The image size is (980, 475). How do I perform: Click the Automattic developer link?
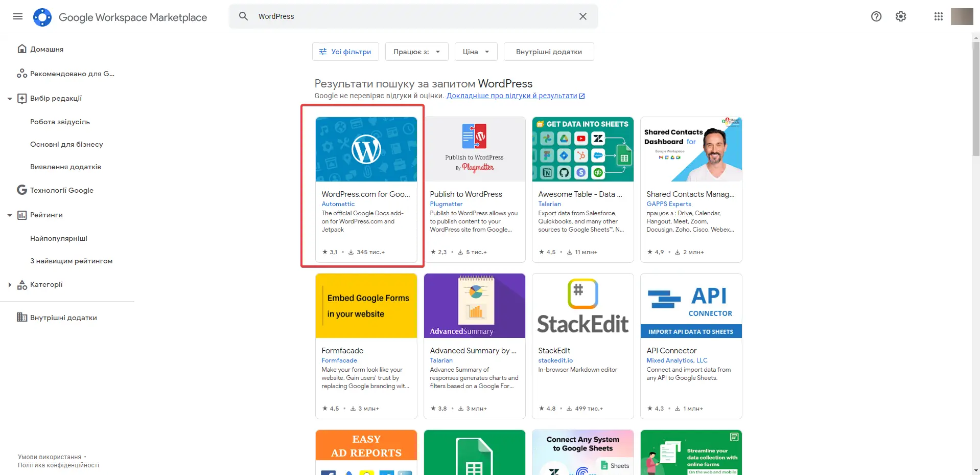coord(338,204)
